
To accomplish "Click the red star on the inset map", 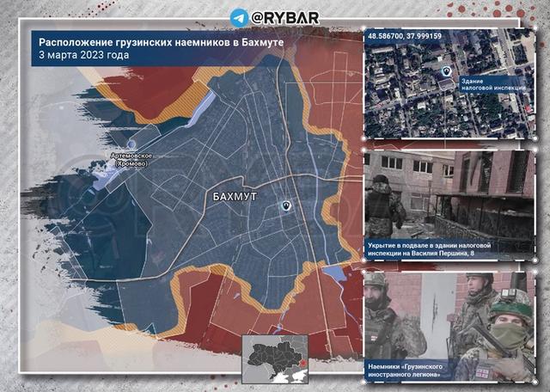I will (x=303, y=362).
